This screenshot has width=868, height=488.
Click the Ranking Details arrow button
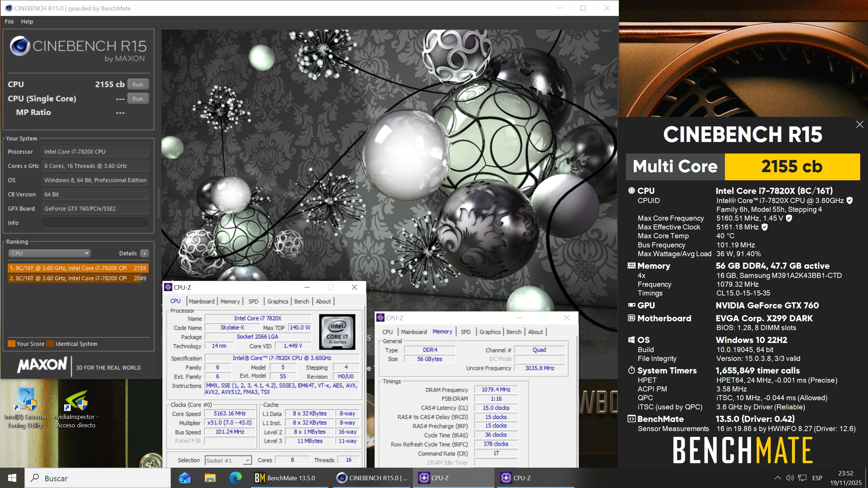(145, 253)
